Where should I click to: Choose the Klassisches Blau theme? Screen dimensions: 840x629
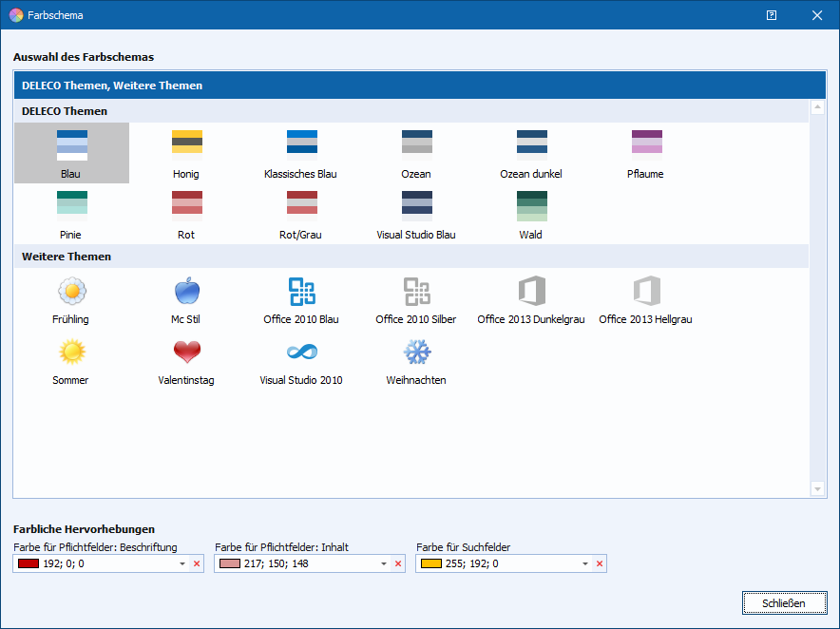pos(301,143)
